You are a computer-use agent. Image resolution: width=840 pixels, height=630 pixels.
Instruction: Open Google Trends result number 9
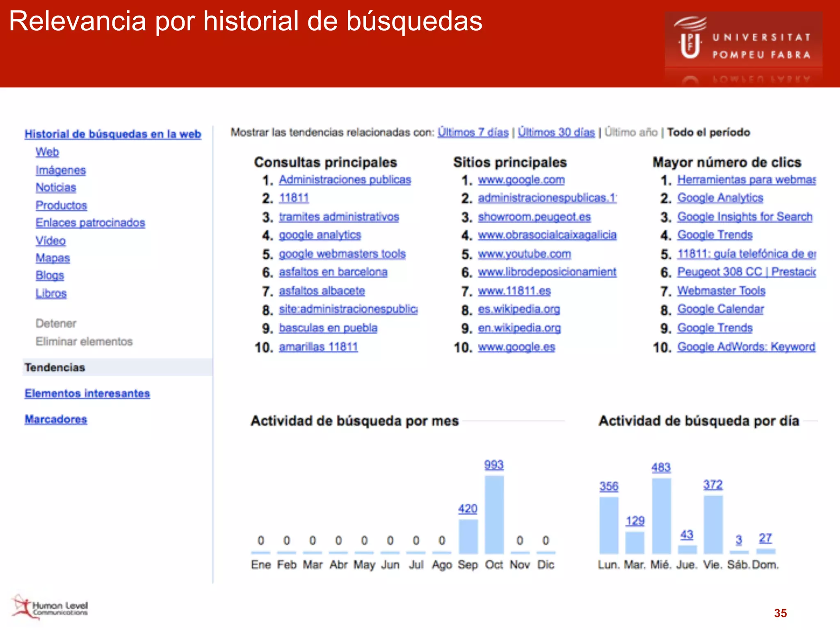point(715,328)
